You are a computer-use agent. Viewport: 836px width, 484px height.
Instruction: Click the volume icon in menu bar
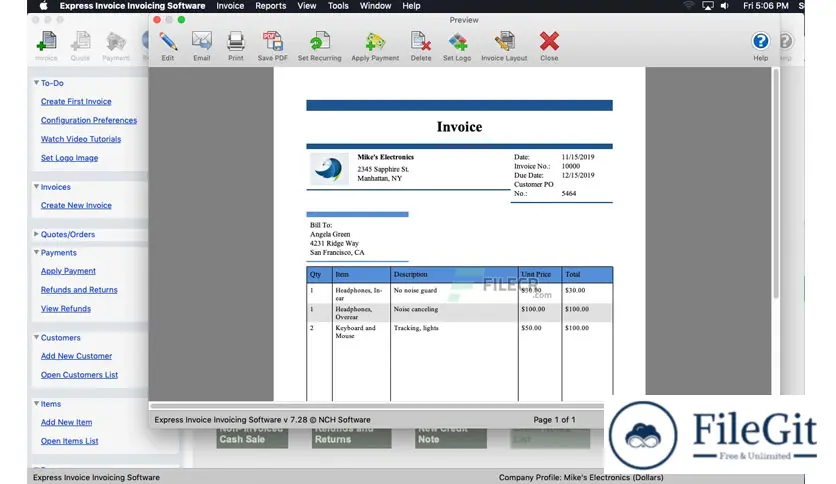[725, 6]
